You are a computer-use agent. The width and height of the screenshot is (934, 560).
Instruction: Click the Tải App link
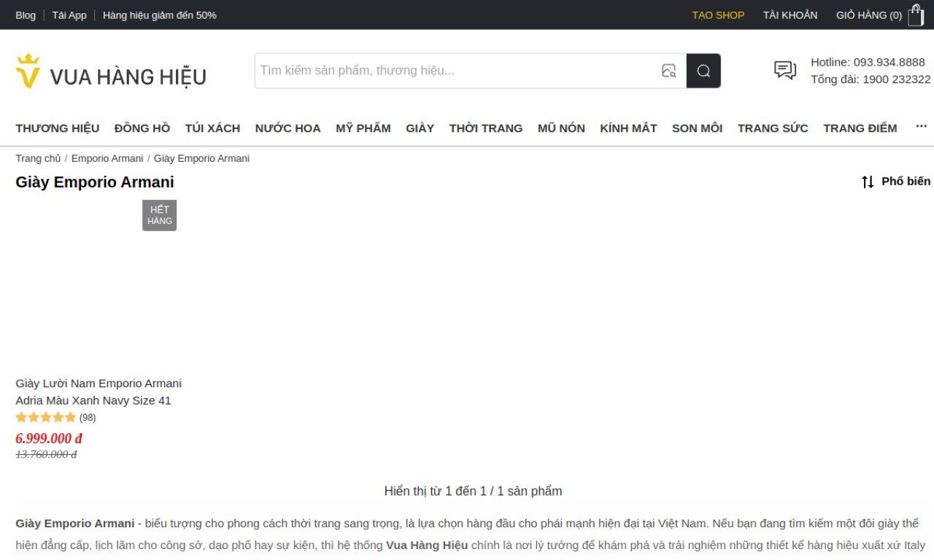69,15
